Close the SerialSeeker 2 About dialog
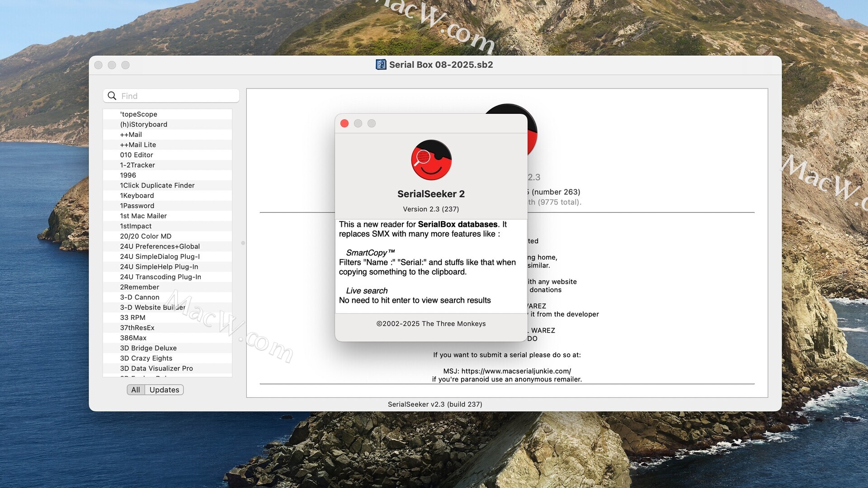Screen dimensions: 868x488 (344, 123)
